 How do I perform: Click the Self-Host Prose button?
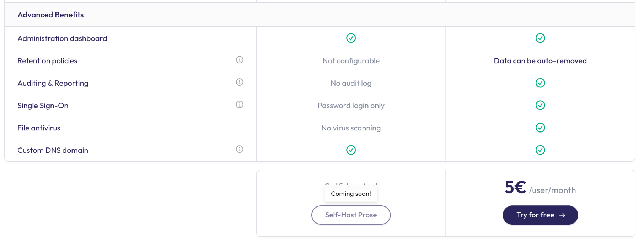coord(351,215)
